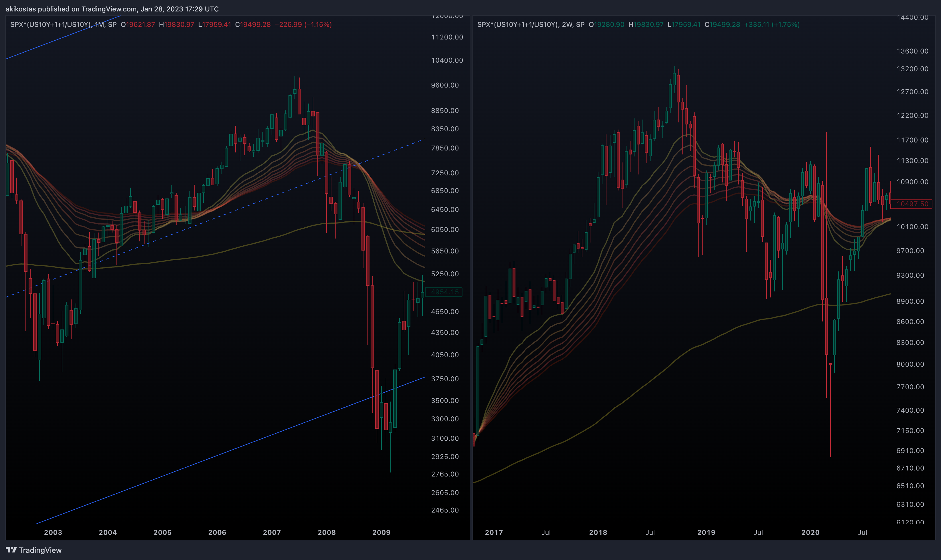Screen dimensions: 941x560
Task: Click the right chart change value +335.11 (+1.75%)
Action: pos(772,25)
